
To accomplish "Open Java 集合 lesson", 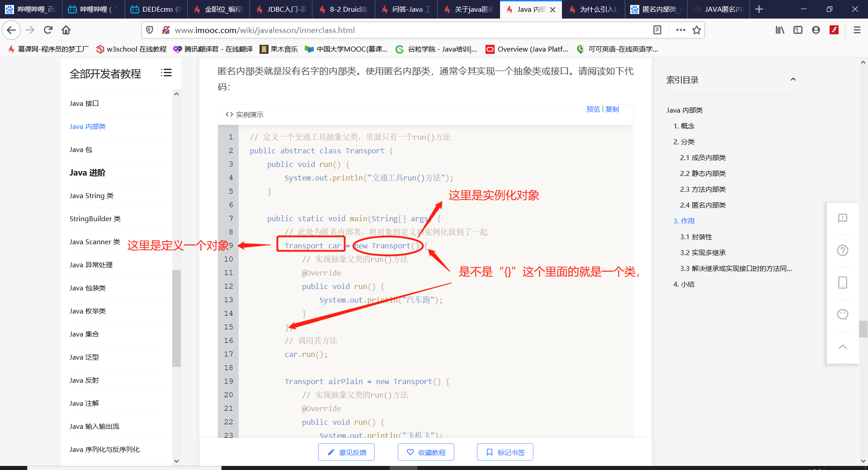I will (84, 334).
